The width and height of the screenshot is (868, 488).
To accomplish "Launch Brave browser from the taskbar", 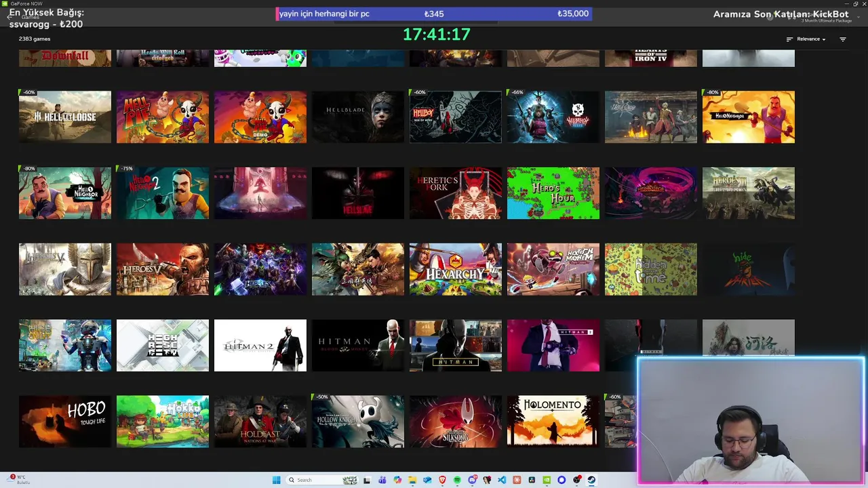I will tap(442, 480).
